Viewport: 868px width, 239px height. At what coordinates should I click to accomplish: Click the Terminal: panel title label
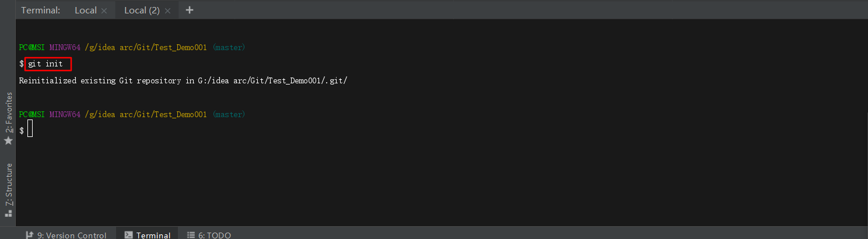pos(40,10)
